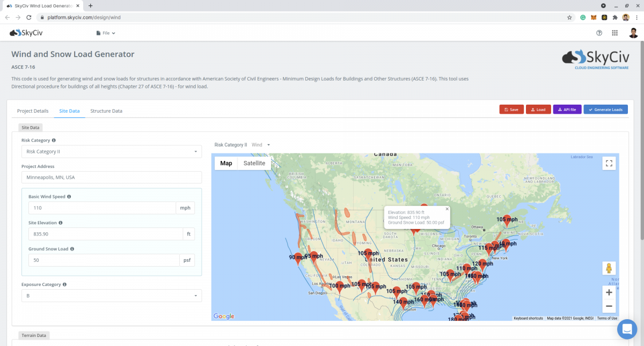Open the chat support bubble icon
This screenshot has height=346, width=644.
tap(627, 329)
